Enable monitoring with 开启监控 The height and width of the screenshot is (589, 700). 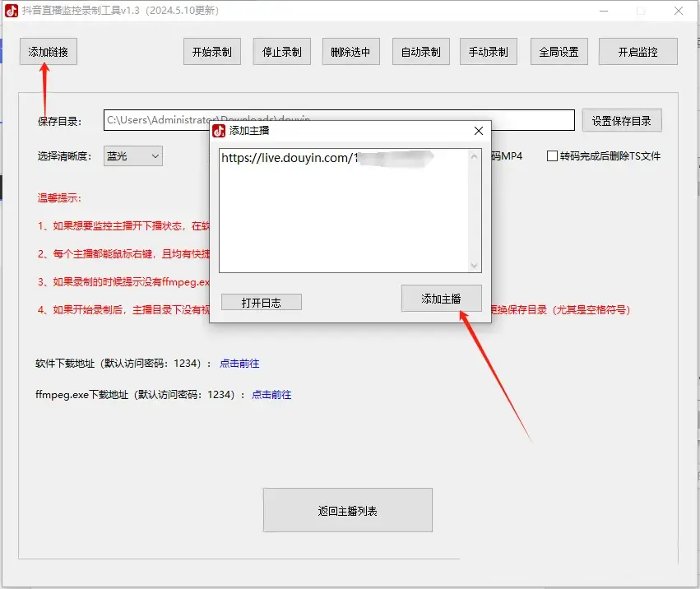click(x=638, y=52)
